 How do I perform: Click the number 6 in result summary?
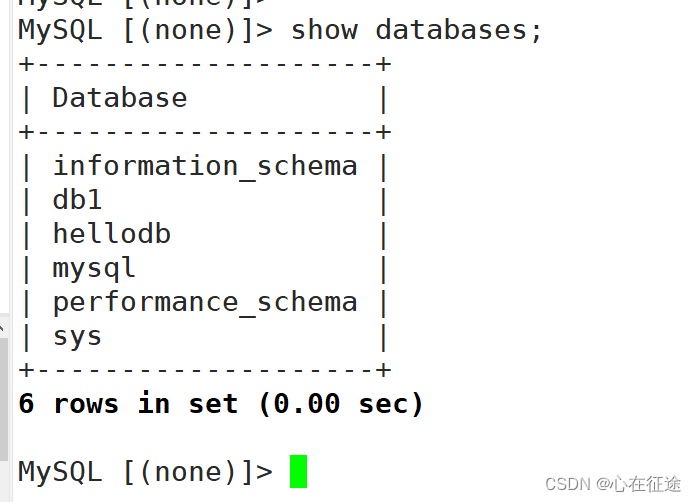tap(27, 404)
